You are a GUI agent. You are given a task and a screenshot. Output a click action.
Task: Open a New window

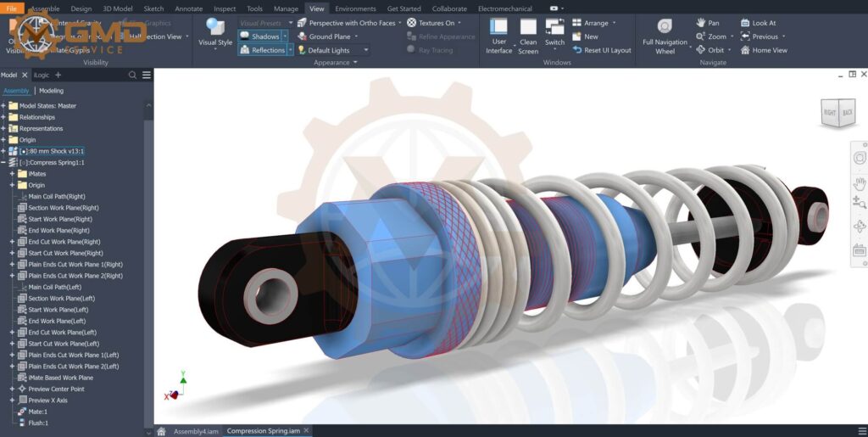(x=585, y=36)
